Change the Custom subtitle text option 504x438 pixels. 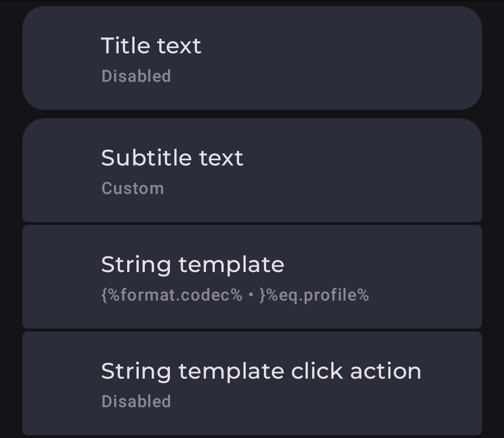(x=133, y=188)
